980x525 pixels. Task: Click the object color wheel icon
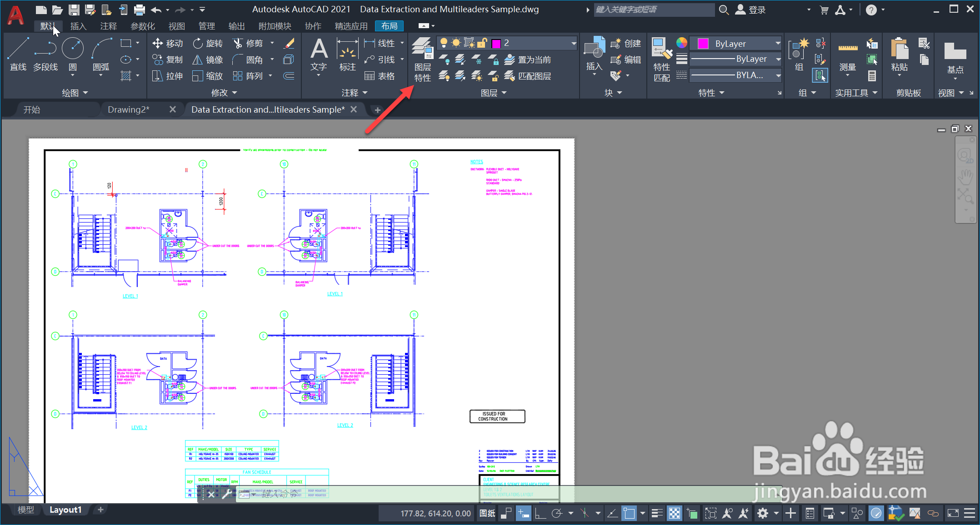[x=681, y=43]
